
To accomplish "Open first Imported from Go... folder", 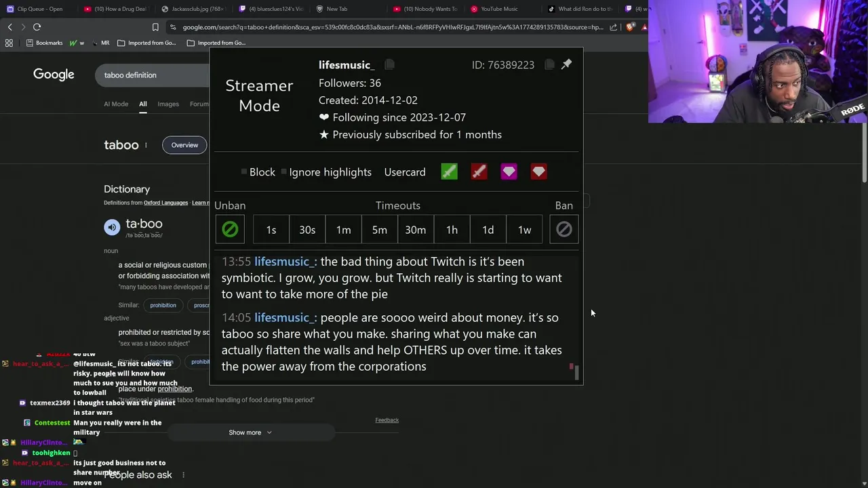I will pos(146,43).
